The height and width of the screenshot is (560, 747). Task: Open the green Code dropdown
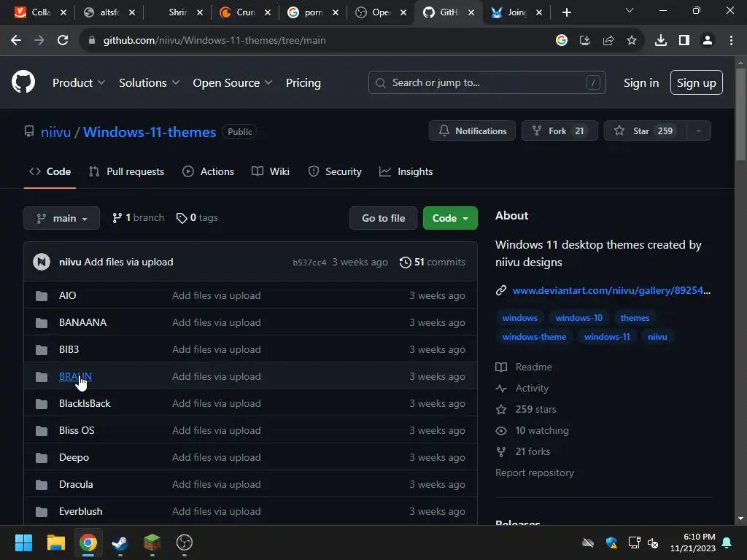click(x=450, y=218)
